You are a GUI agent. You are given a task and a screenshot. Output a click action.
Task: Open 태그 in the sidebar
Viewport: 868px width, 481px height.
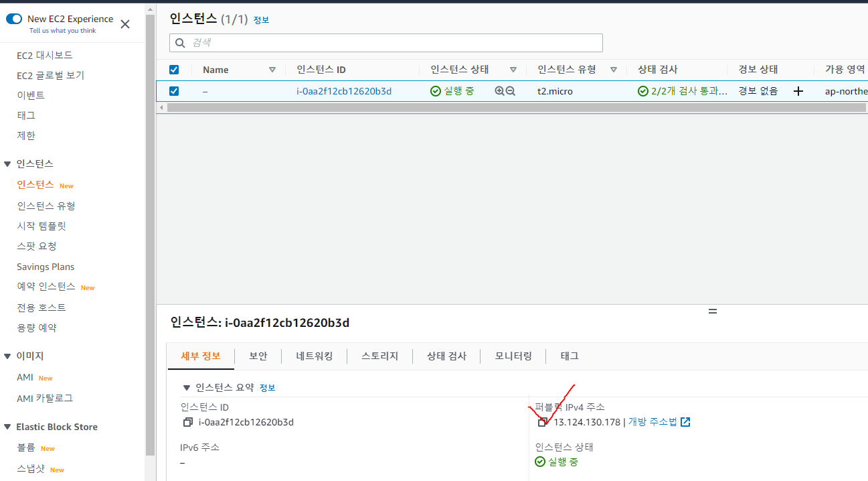[x=26, y=115]
